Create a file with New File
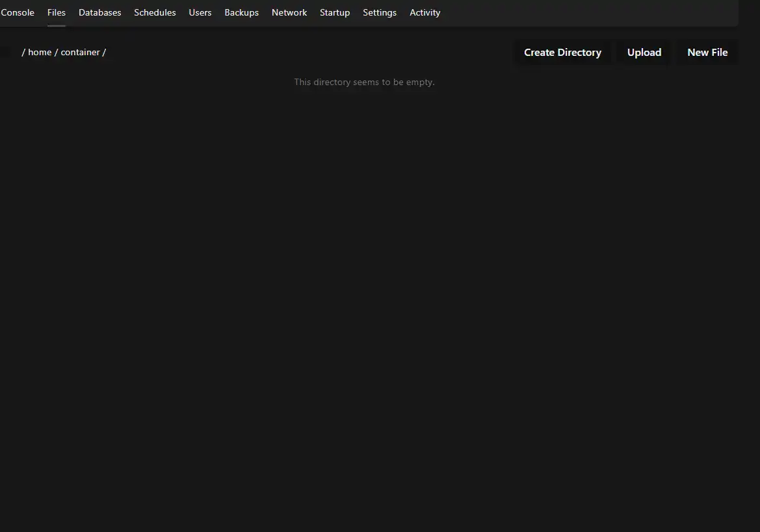 (x=707, y=53)
